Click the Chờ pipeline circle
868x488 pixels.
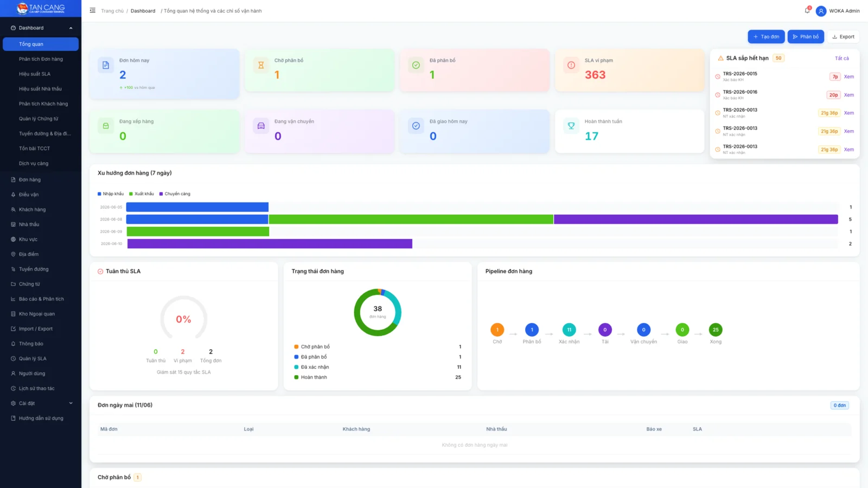497,330
